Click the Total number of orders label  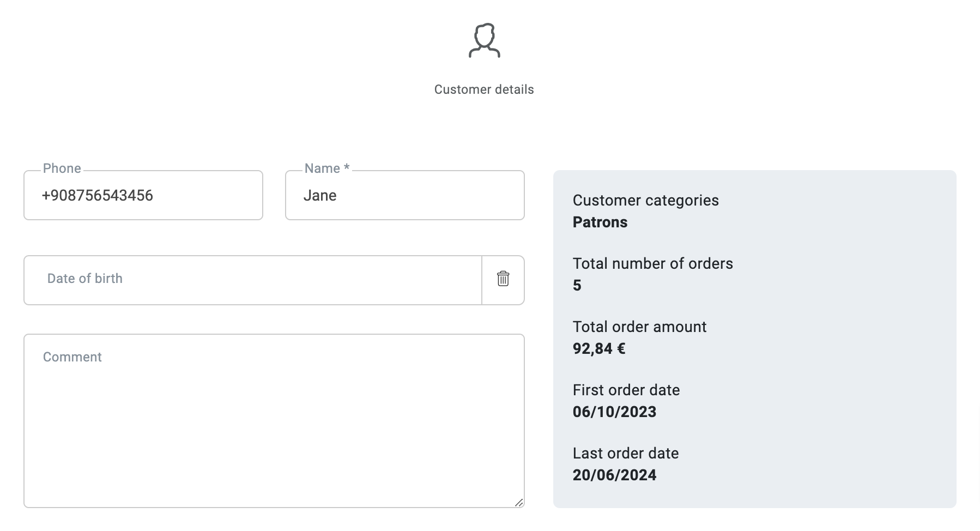pyautogui.click(x=652, y=264)
